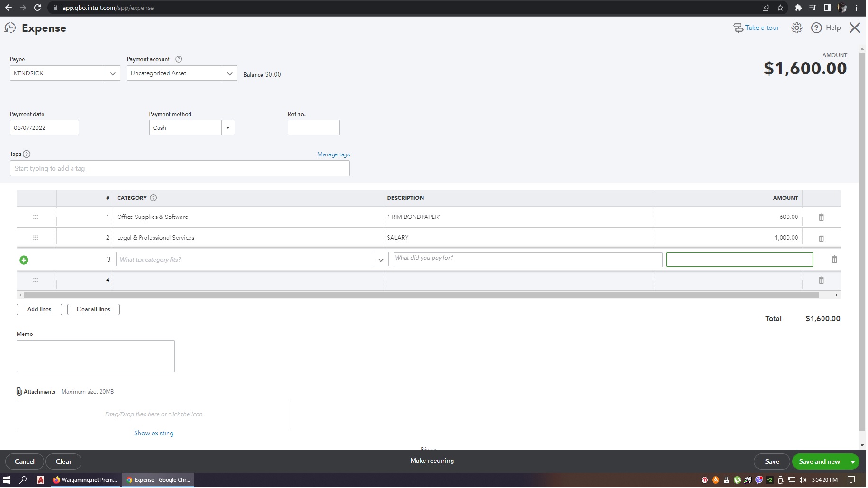Open Windows taskbar search

click(23, 481)
